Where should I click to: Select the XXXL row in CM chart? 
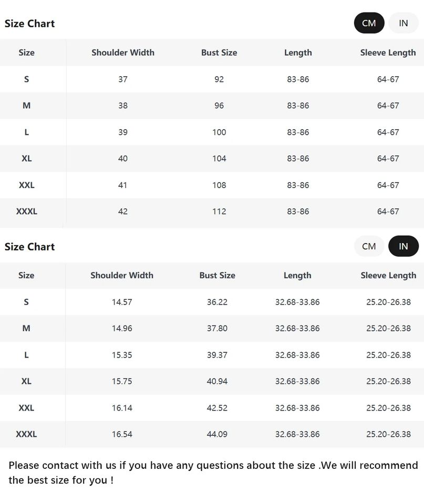[27, 212]
